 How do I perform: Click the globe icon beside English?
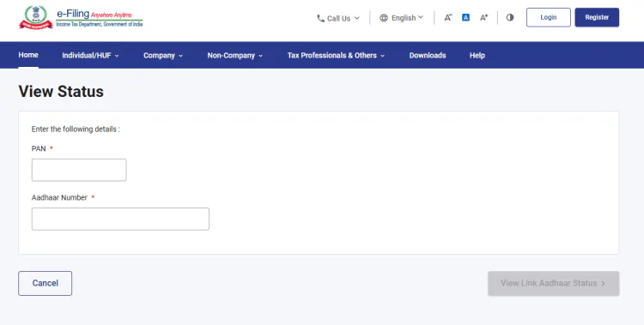384,18
